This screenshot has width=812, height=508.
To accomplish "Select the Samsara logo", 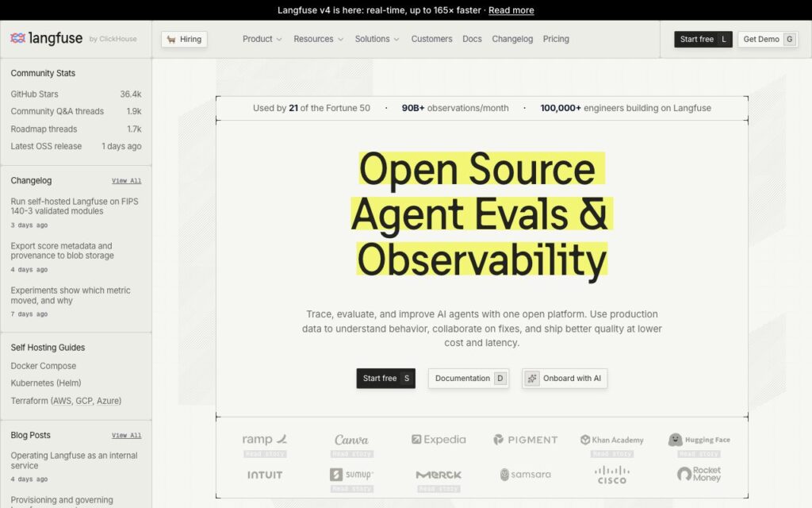I will [x=526, y=475].
